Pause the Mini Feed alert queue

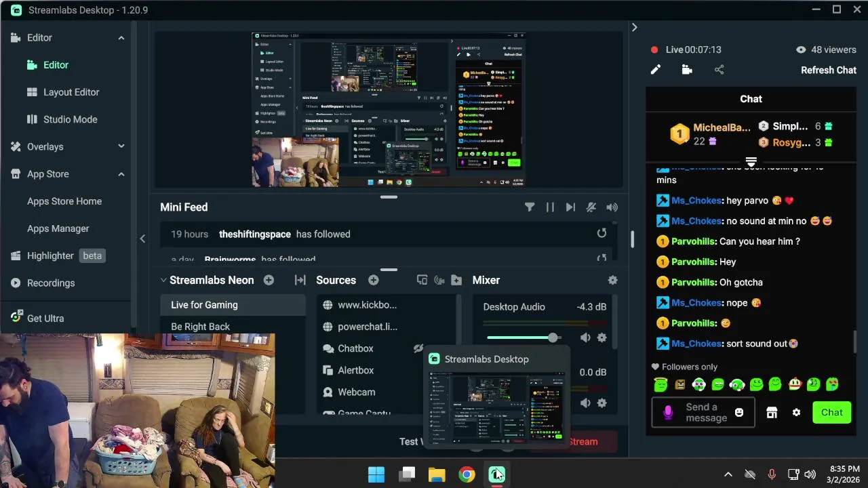550,207
